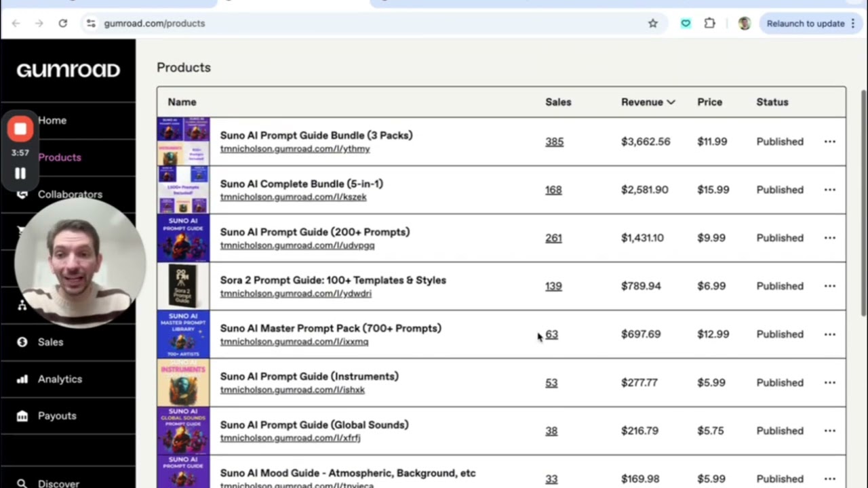Open Suno AI Prompt Guide (Global Sounds) title
The image size is (868, 488).
(314, 425)
